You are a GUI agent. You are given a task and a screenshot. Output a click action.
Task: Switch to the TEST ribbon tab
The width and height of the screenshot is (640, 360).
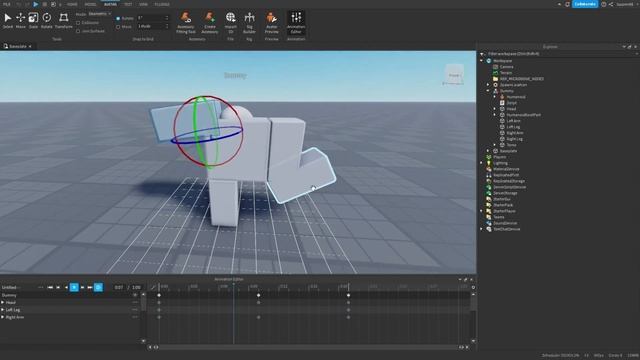pyautogui.click(x=128, y=4)
